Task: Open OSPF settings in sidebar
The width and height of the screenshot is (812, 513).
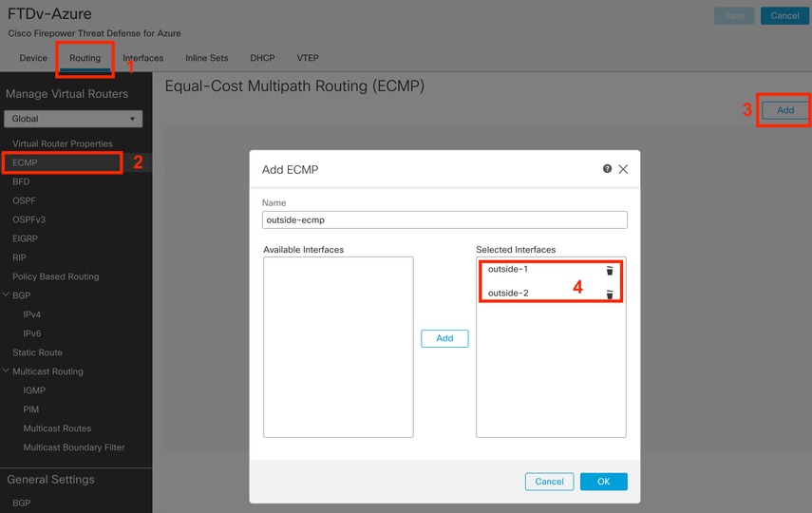Action: (x=24, y=200)
